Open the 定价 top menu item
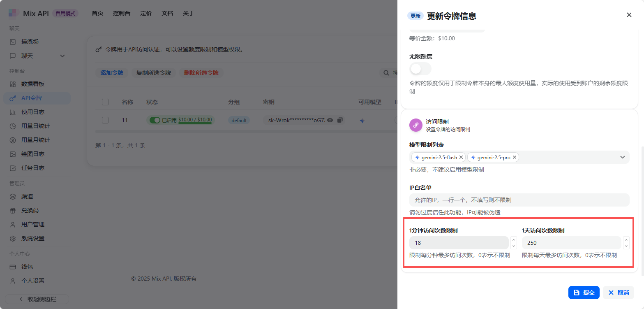Image resolution: width=644 pixels, height=309 pixels. pos(146,13)
